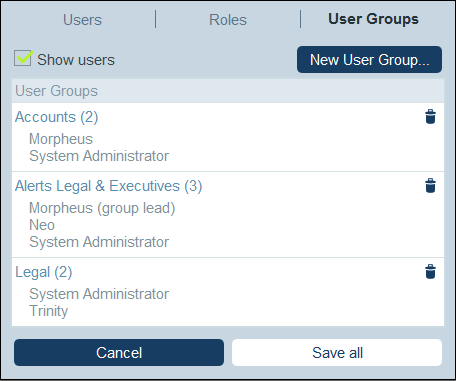Viewport: 456px width, 381px height.
Task: Click trash icon for Legal group
Action: coord(430,272)
